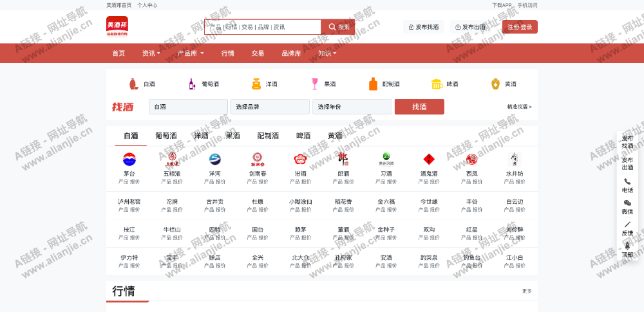Screen dimensions: 644x312
Task: Expand the 知识 navigation dropdown
Action: 327,53
